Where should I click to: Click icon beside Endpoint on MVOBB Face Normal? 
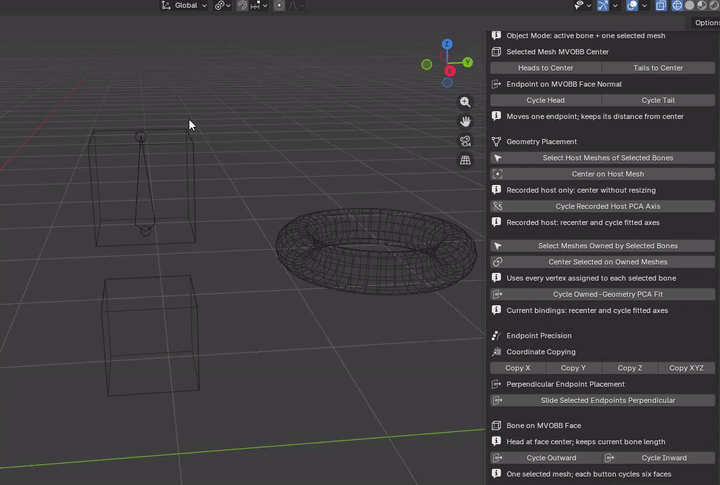496,84
